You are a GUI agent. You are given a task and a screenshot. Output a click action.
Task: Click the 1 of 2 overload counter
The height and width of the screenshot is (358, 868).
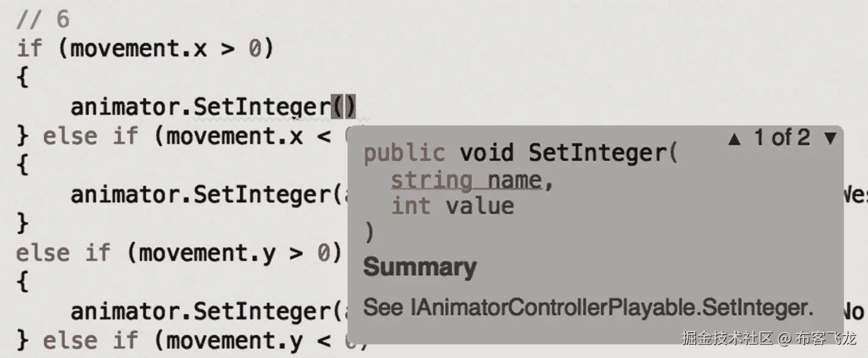pos(785,138)
